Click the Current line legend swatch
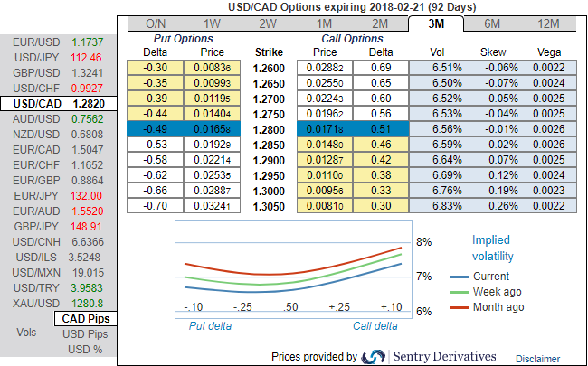The width and height of the screenshot is (588, 366). click(x=460, y=277)
